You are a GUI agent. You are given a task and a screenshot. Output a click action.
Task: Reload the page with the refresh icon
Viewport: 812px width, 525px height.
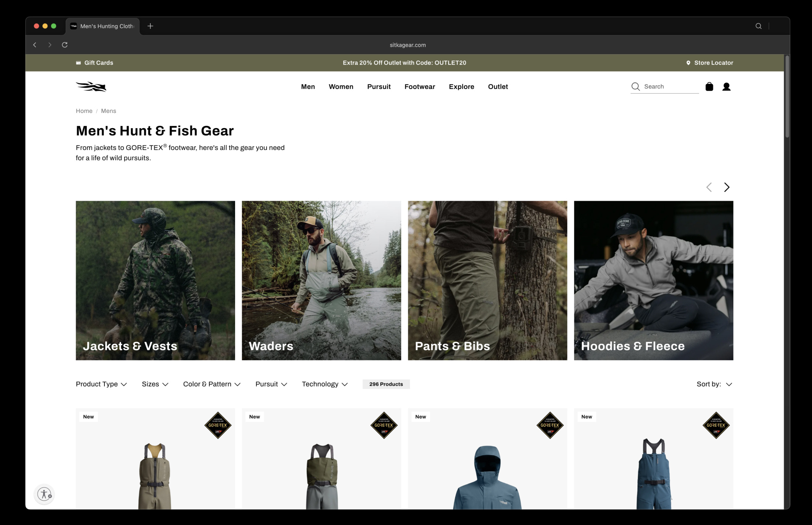pyautogui.click(x=65, y=45)
